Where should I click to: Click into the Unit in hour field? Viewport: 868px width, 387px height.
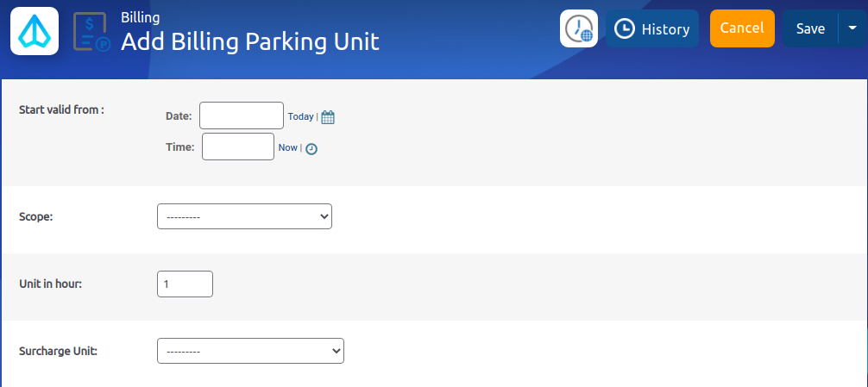(x=185, y=284)
